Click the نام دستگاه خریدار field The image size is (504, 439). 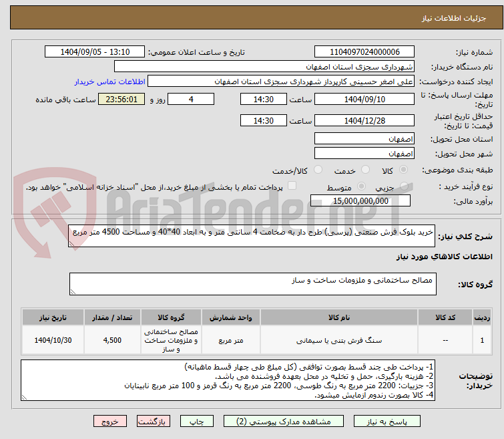pyautogui.click(x=264, y=67)
